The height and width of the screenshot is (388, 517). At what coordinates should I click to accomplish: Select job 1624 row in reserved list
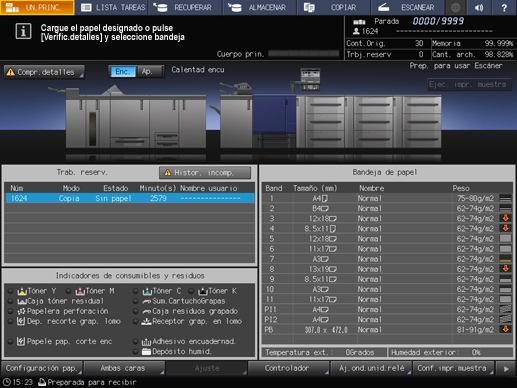click(130, 198)
